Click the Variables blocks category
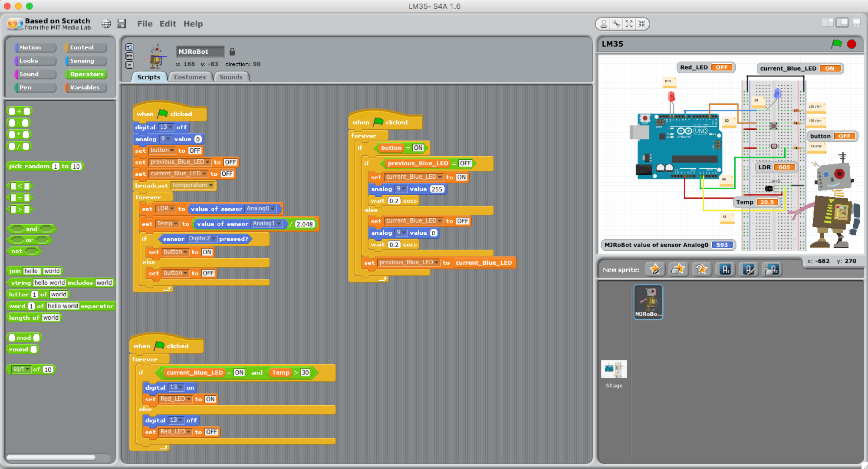 85,87
